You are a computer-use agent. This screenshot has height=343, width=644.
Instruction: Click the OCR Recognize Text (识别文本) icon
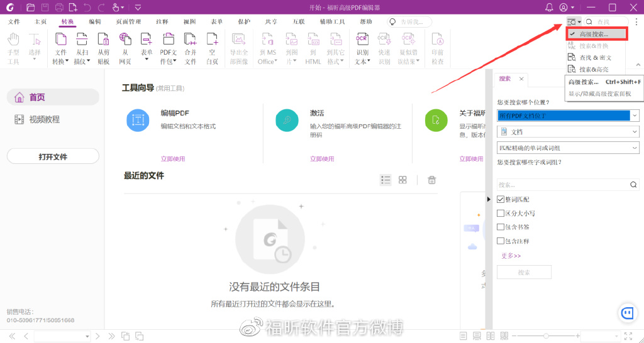click(362, 40)
